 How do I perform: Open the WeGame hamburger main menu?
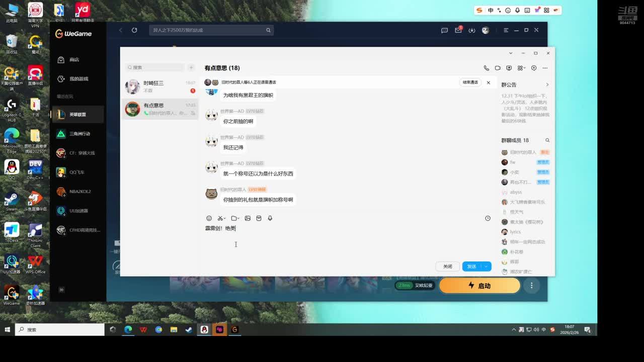506,30
